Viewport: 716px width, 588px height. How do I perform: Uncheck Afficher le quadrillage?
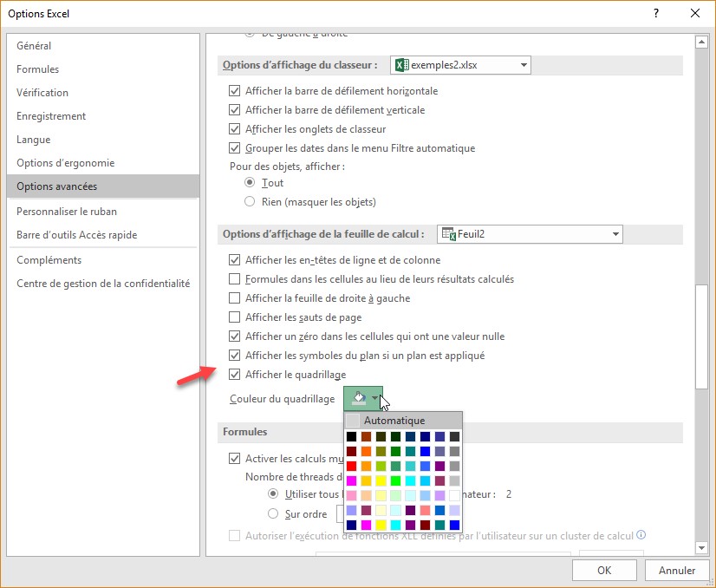[234, 375]
